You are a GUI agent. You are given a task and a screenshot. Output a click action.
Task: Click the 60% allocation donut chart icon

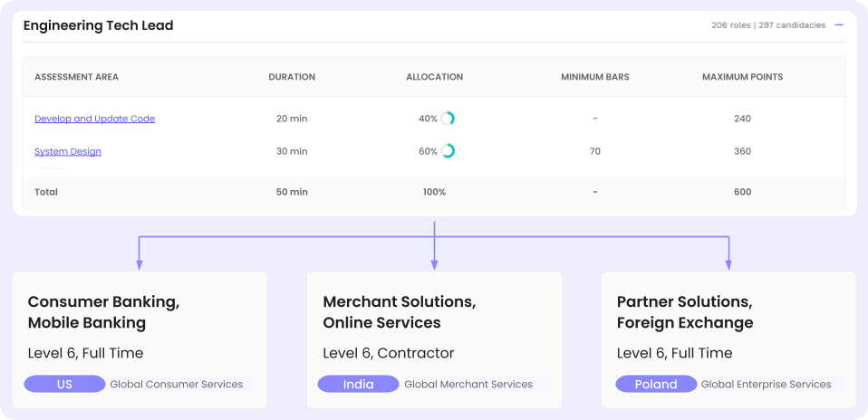click(x=448, y=151)
